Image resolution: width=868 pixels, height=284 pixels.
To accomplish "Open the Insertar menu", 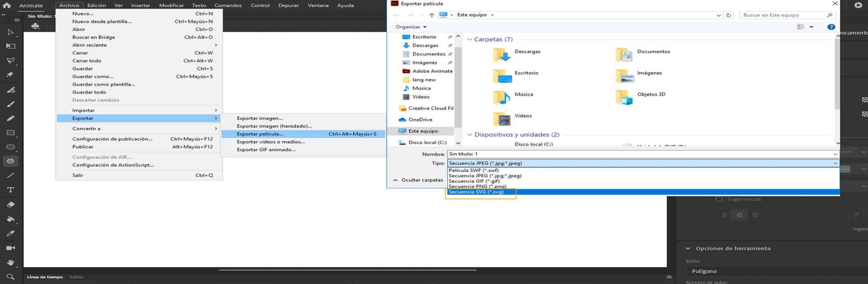I will 141,5.
